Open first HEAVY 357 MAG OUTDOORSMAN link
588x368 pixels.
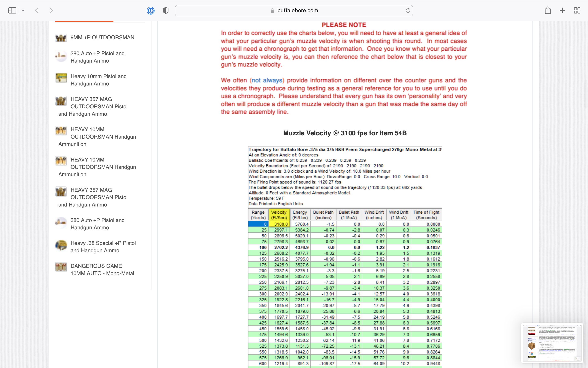tap(93, 106)
